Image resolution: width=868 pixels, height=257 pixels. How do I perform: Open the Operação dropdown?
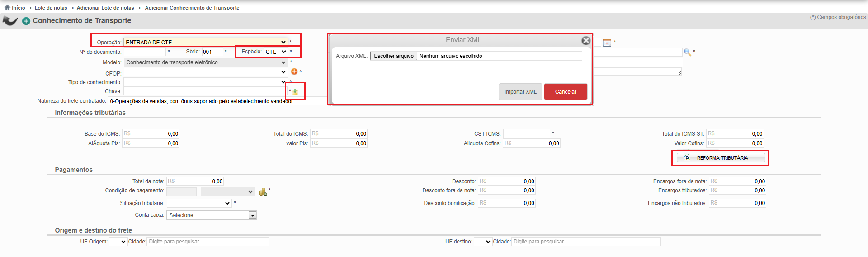click(x=206, y=42)
